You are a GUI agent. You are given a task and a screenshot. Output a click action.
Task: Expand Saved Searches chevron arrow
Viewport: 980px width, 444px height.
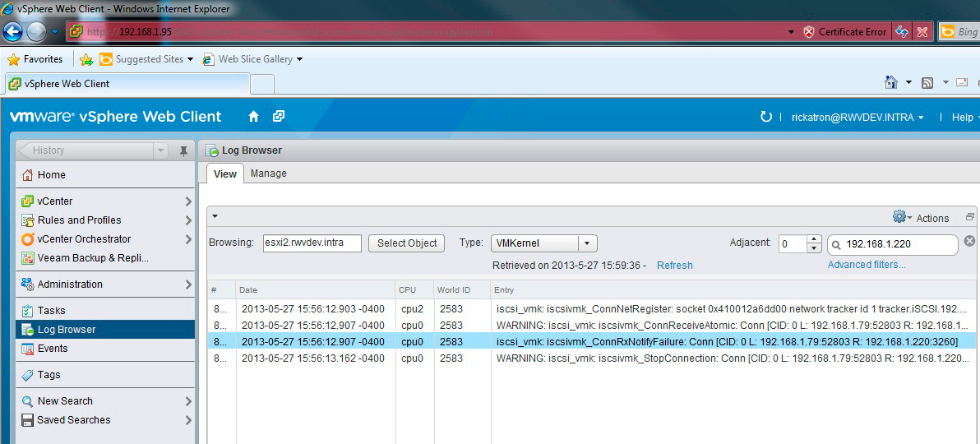point(188,419)
